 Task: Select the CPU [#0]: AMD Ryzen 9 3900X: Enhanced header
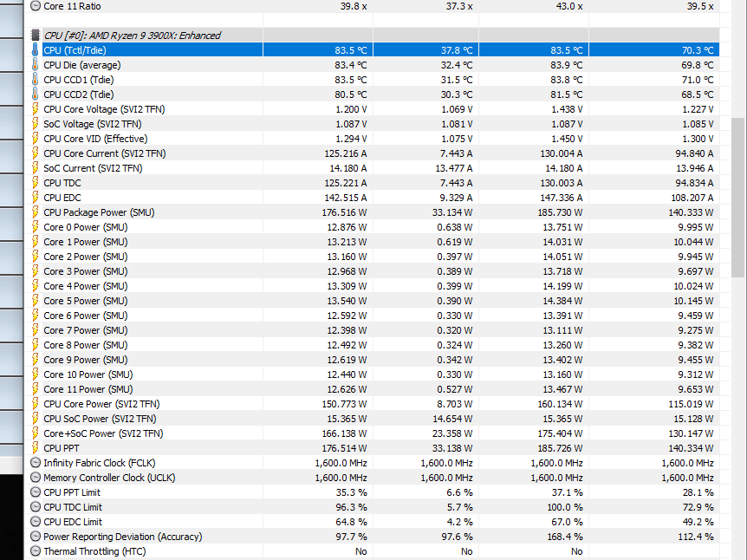(x=133, y=36)
